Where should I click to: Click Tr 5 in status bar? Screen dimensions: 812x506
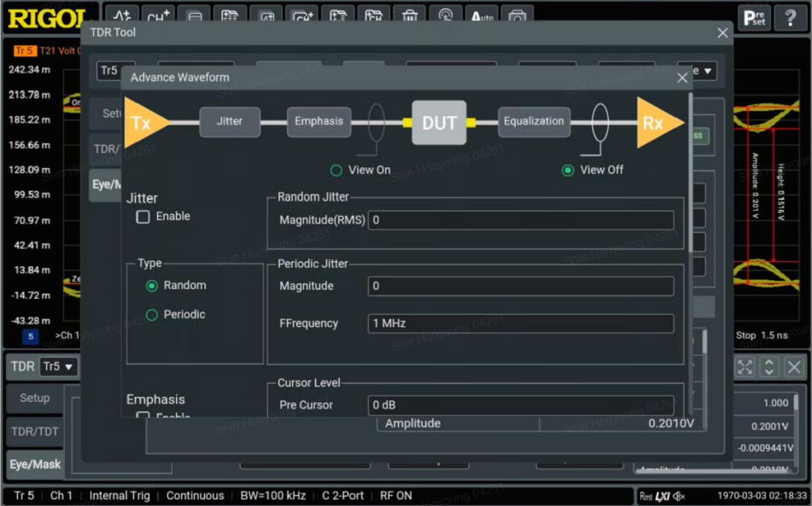(x=24, y=496)
